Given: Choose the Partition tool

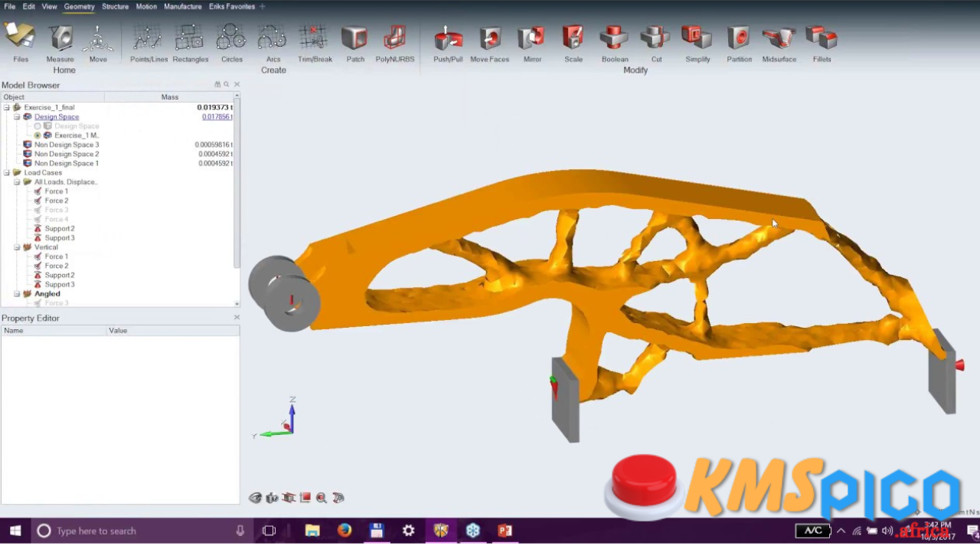Looking at the screenshot, I should (739, 43).
